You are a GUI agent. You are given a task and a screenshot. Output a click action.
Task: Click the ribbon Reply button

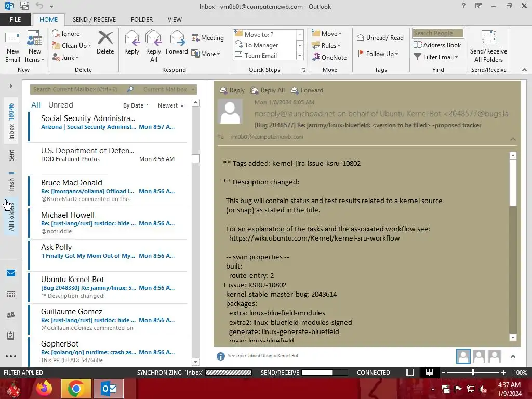point(131,43)
